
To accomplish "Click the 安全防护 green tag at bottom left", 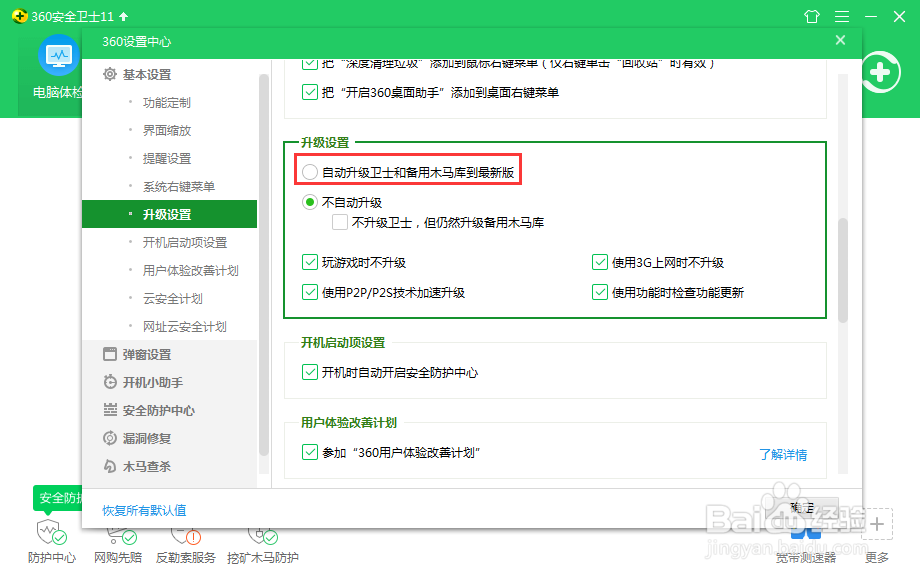I will click(x=58, y=498).
